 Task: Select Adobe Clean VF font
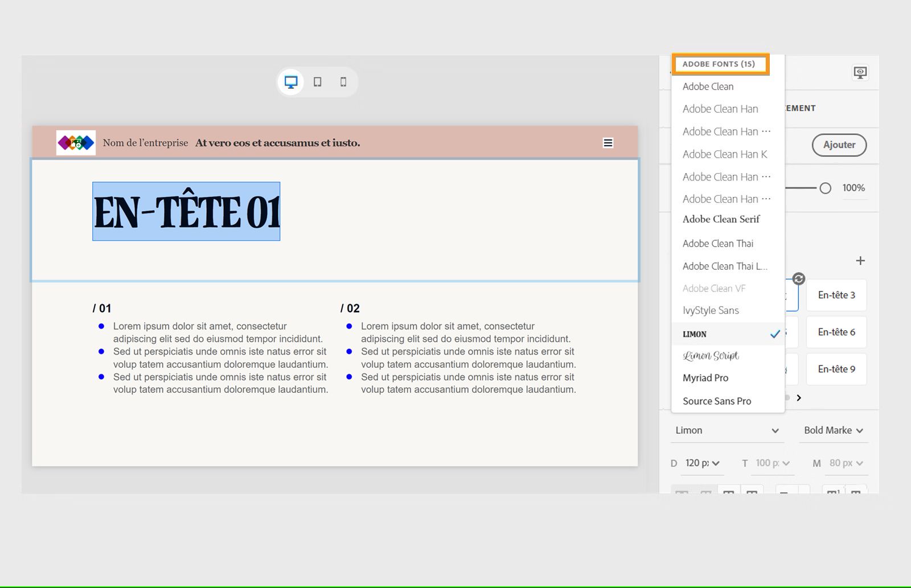tap(728, 289)
